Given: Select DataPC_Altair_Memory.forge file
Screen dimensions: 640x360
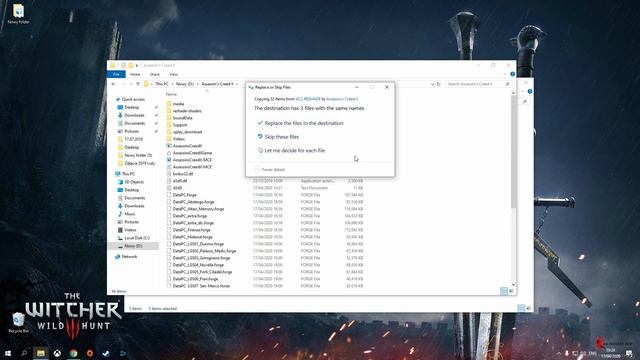Looking at the screenshot, I should tap(196, 209).
